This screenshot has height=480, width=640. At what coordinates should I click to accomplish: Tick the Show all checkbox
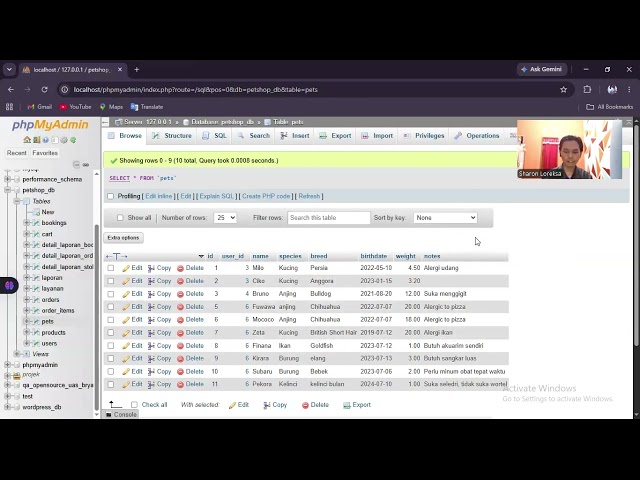tap(120, 218)
